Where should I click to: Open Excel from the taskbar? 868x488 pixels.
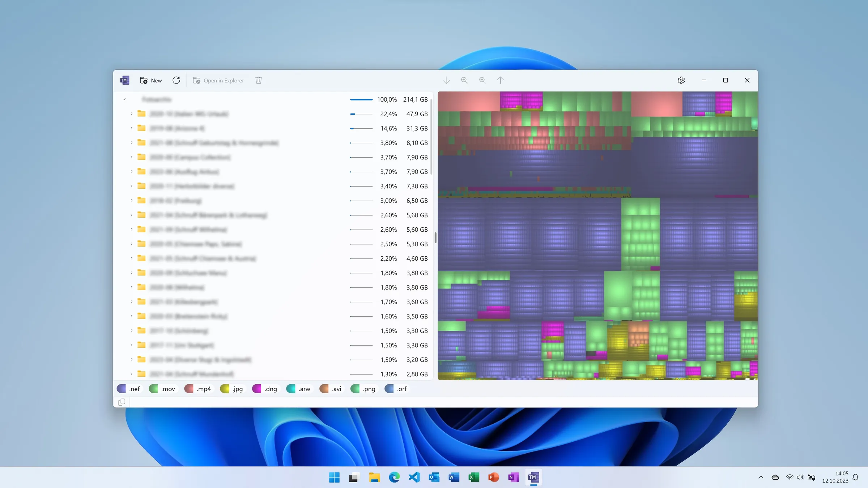pyautogui.click(x=473, y=477)
